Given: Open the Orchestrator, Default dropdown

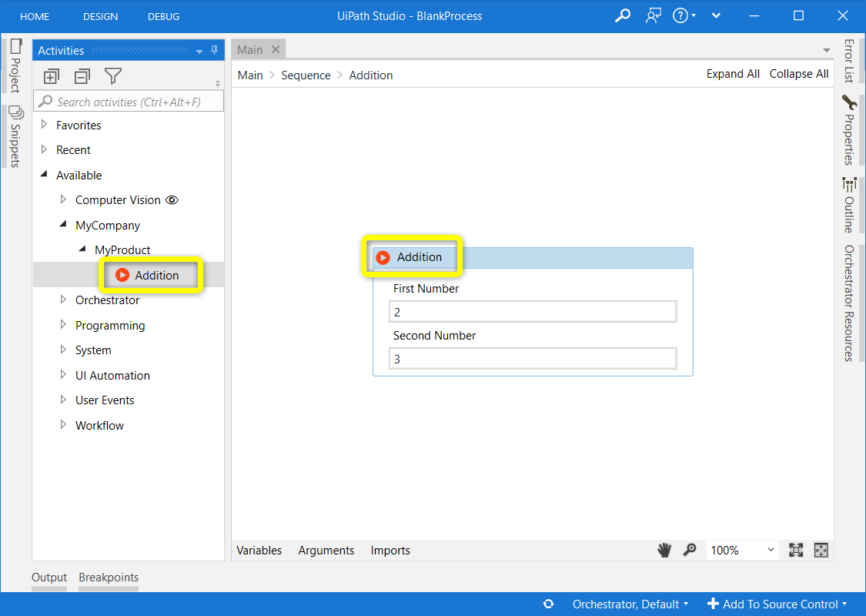Looking at the screenshot, I should (630, 604).
